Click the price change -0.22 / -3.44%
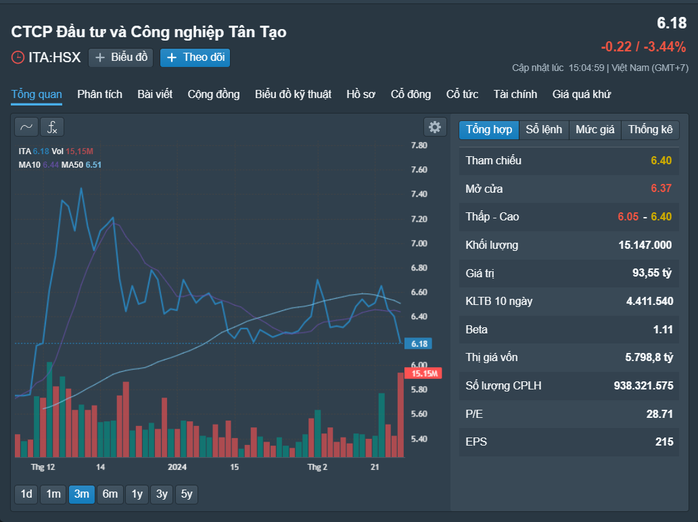This screenshot has width=698, height=522. 643,46
